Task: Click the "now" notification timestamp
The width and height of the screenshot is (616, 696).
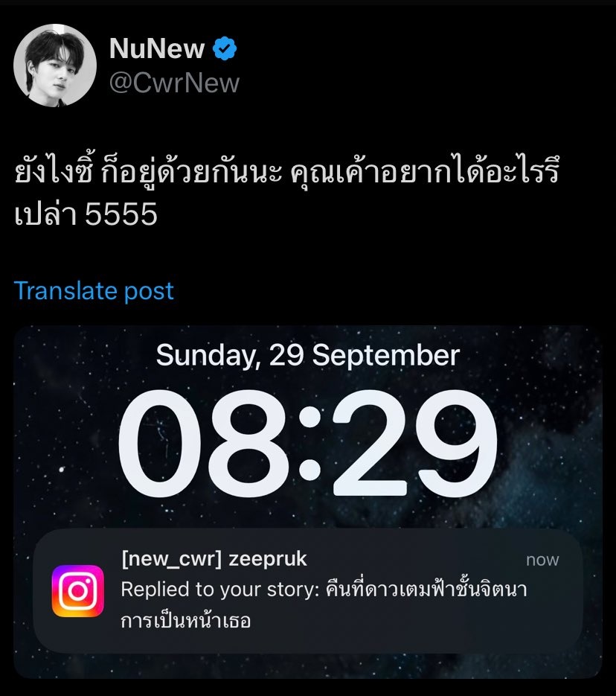Action: click(x=542, y=560)
